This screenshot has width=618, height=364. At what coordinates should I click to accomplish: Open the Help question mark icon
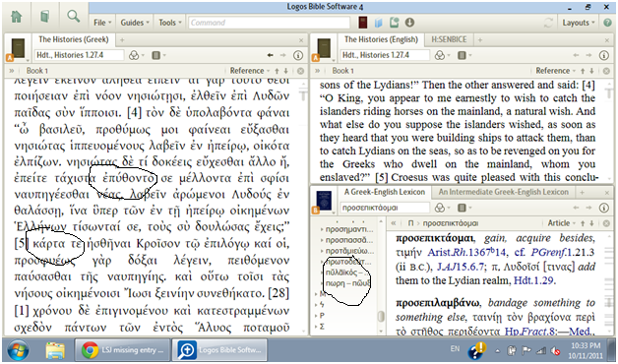[607, 23]
